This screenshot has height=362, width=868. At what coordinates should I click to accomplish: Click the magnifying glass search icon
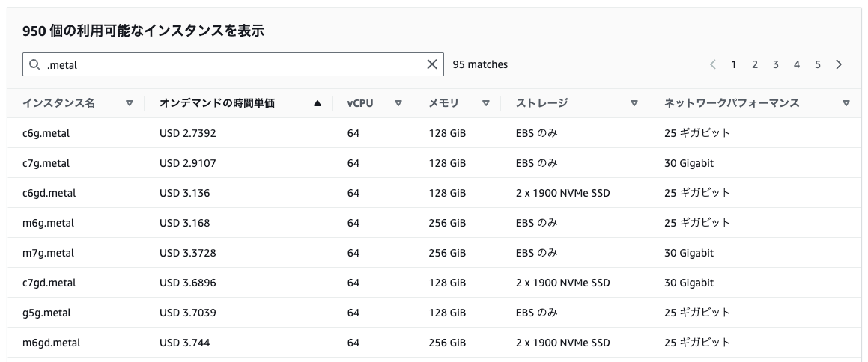pos(34,64)
